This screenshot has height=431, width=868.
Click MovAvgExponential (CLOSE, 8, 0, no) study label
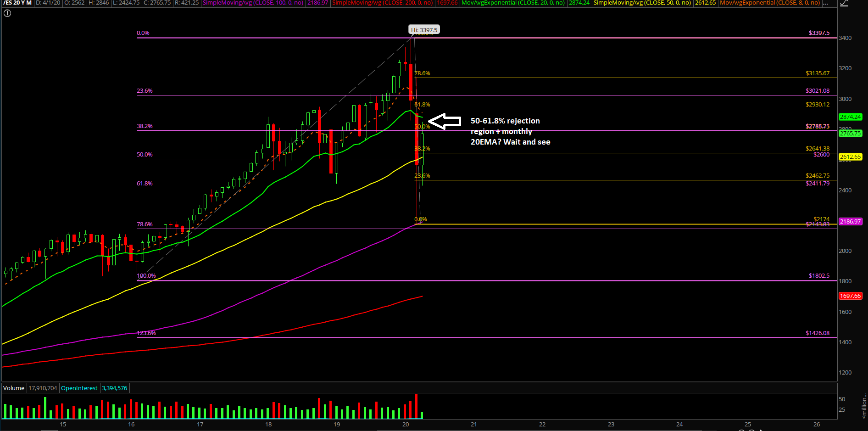click(x=770, y=3)
